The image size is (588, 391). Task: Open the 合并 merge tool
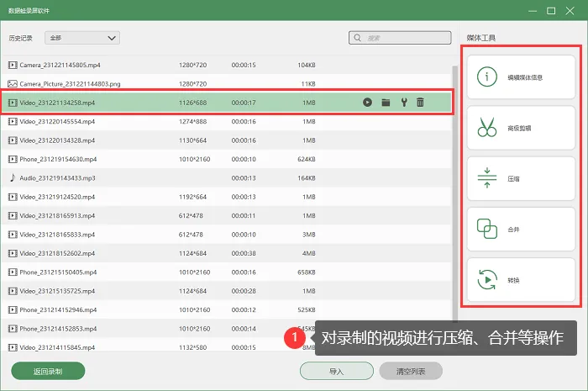pos(521,230)
